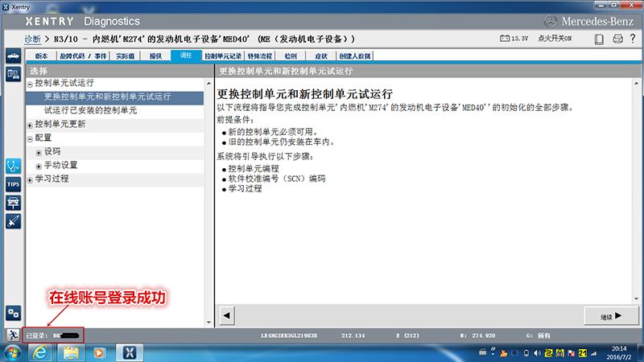Switch to the 操纵 tab
The width and height of the screenshot is (644, 362).
click(x=155, y=56)
